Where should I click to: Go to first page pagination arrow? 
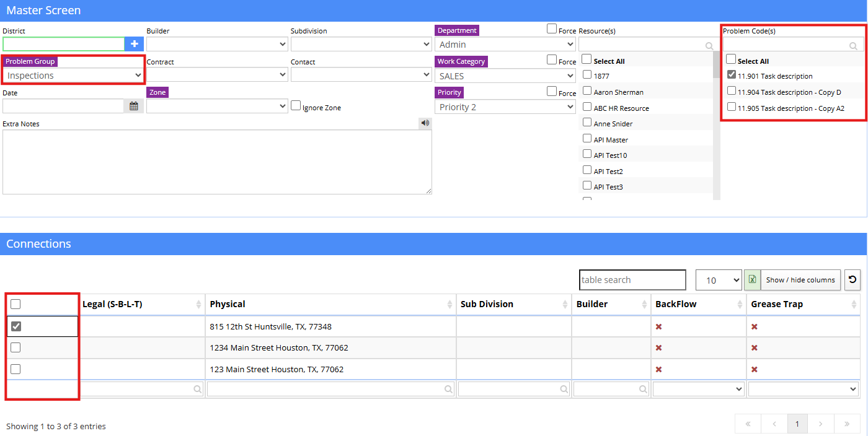click(x=748, y=424)
